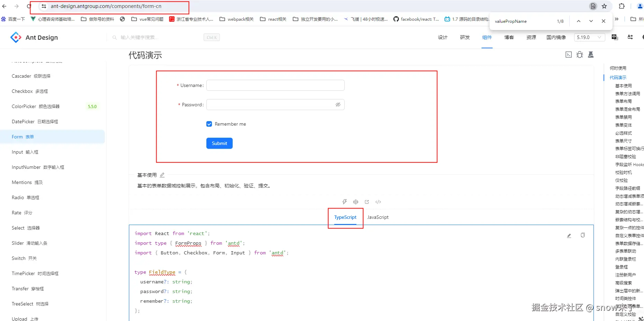
Task: Open the webpack相关 bookmark folder
Action: click(236, 19)
